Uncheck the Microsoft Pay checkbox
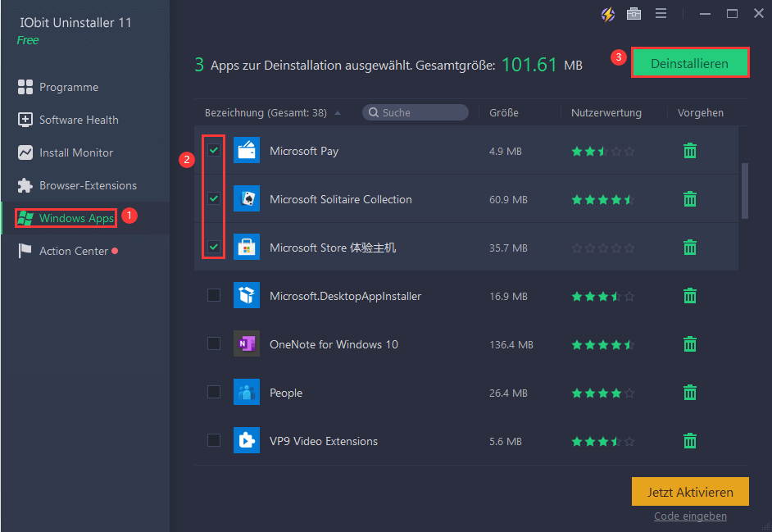This screenshot has width=772, height=532. [x=214, y=150]
